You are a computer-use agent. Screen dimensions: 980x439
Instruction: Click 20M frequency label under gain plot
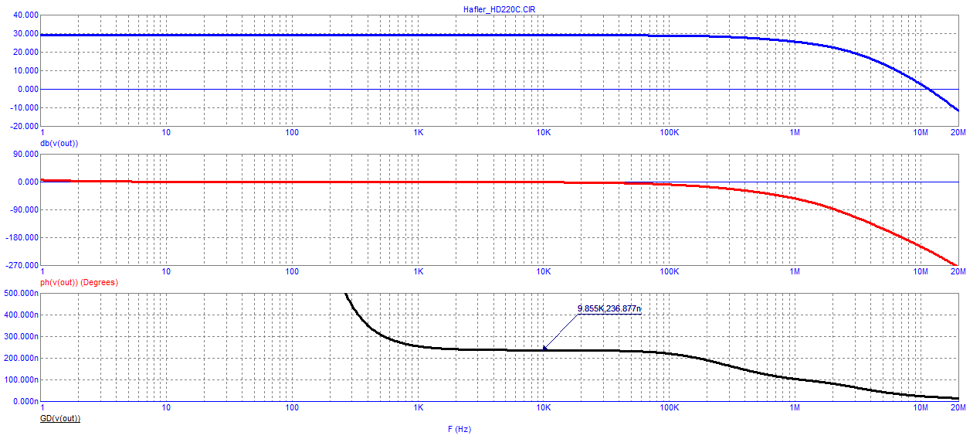(x=958, y=133)
